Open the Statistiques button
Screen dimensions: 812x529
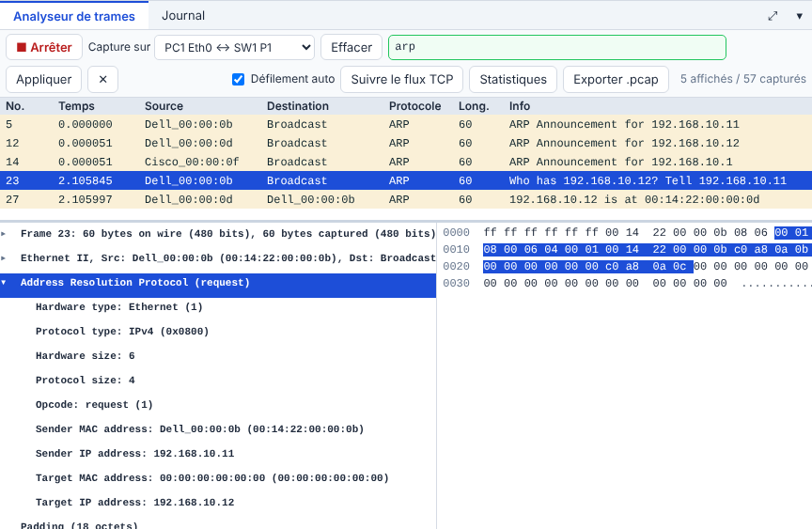513,80
